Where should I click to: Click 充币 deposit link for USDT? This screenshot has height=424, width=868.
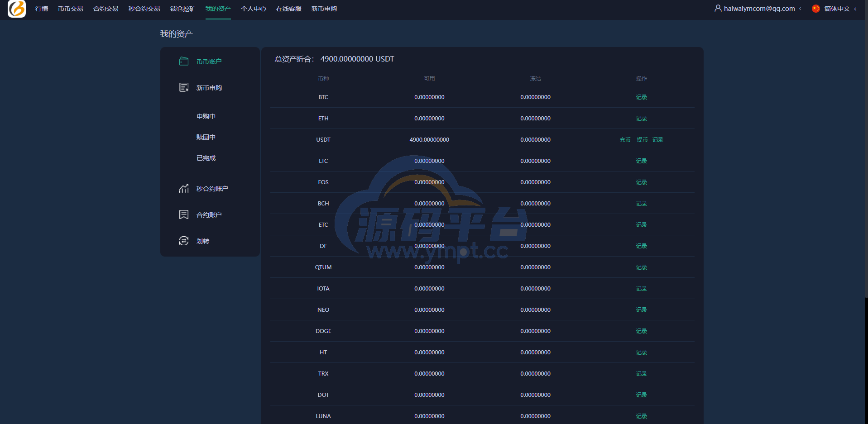[x=625, y=139]
